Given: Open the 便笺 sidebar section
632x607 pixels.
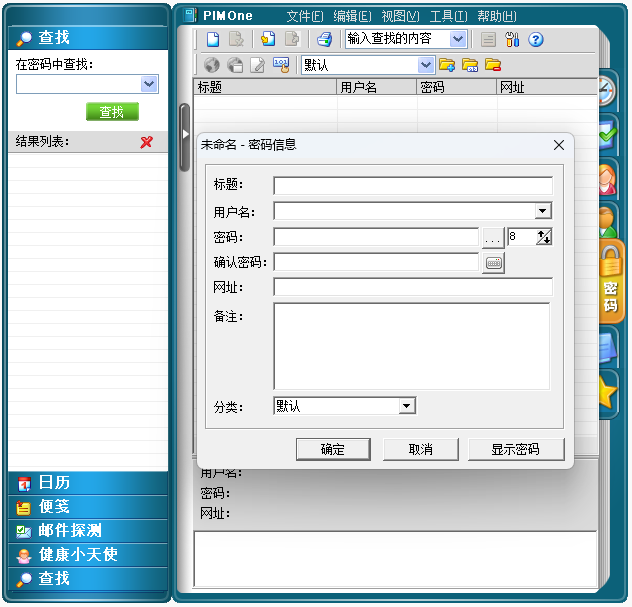Looking at the screenshot, I should point(88,507).
